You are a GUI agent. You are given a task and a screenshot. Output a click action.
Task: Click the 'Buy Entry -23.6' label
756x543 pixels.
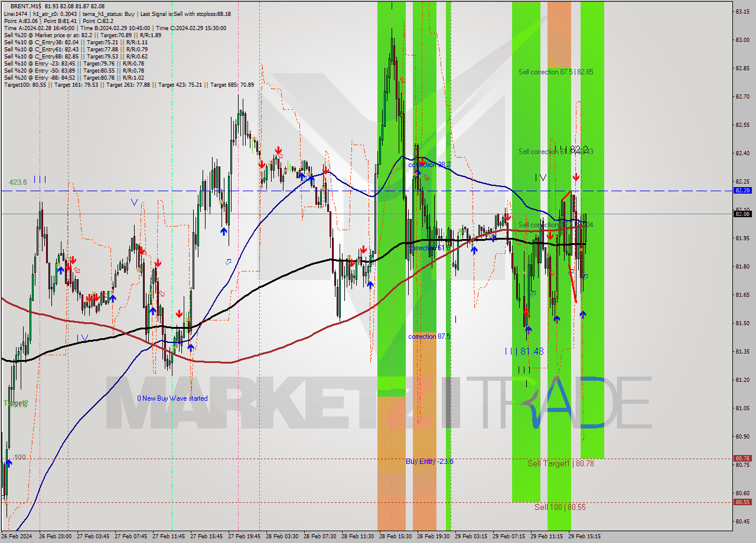[429, 461]
